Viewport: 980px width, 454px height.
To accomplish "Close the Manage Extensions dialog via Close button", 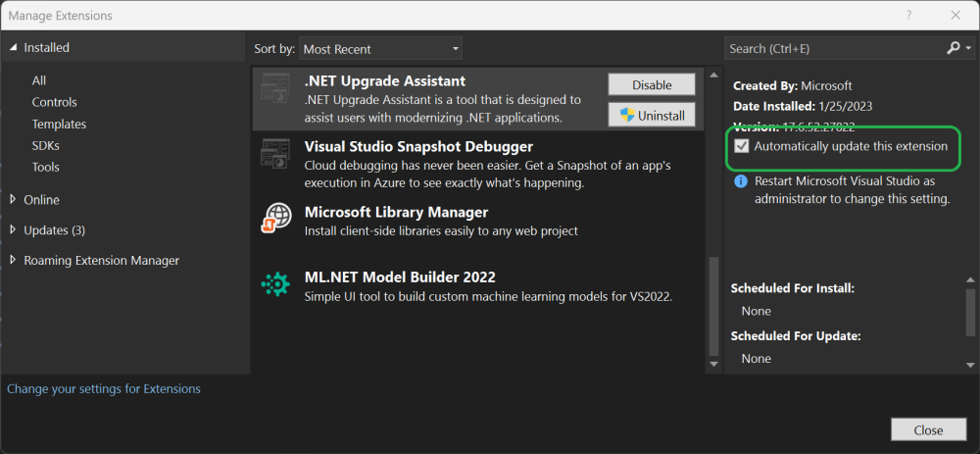I will click(x=928, y=430).
